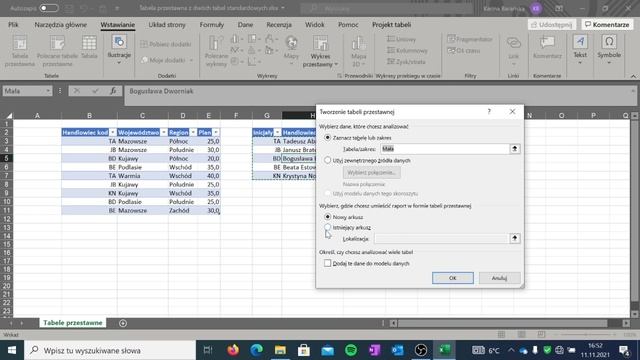Insert Fragmentator slicer

click(x=470, y=39)
